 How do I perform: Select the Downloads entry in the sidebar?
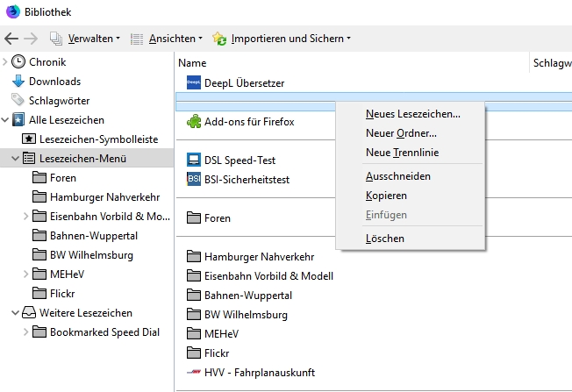pyautogui.click(x=54, y=82)
